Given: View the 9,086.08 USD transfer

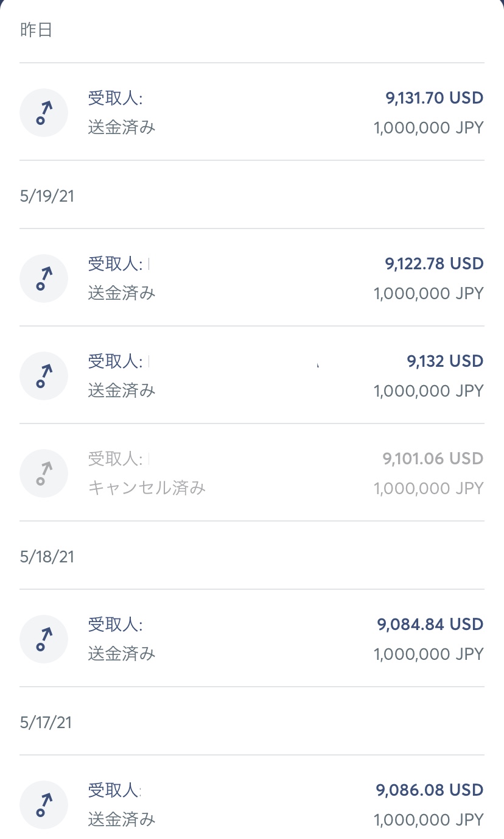Looking at the screenshot, I should [430, 790].
